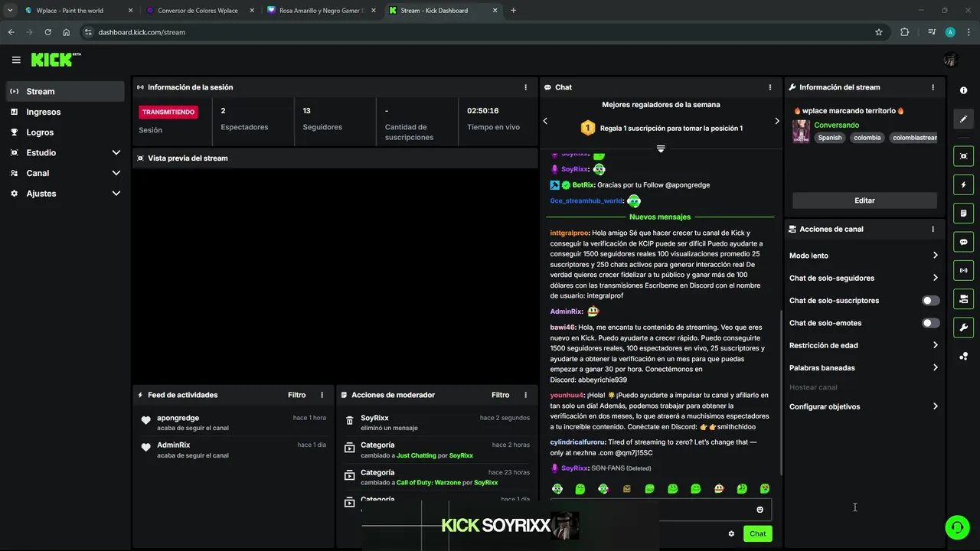This screenshot has height=551, width=980.
Task: Open the info icon in right sidebar
Action: tap(963, 90)
